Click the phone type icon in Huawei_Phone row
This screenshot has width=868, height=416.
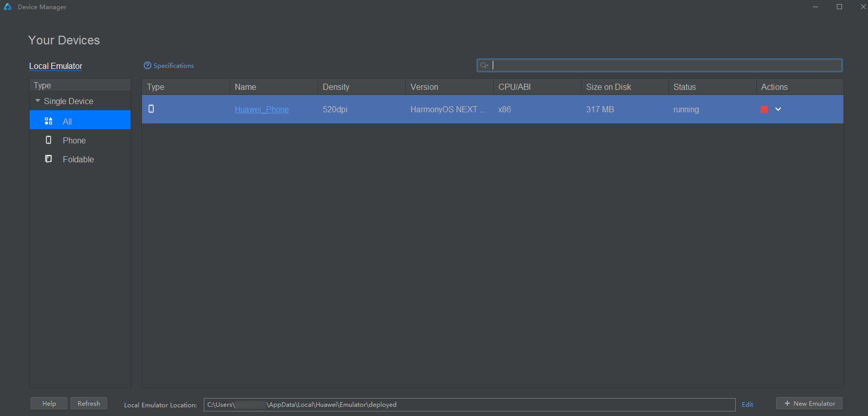(x=151, y=109)
